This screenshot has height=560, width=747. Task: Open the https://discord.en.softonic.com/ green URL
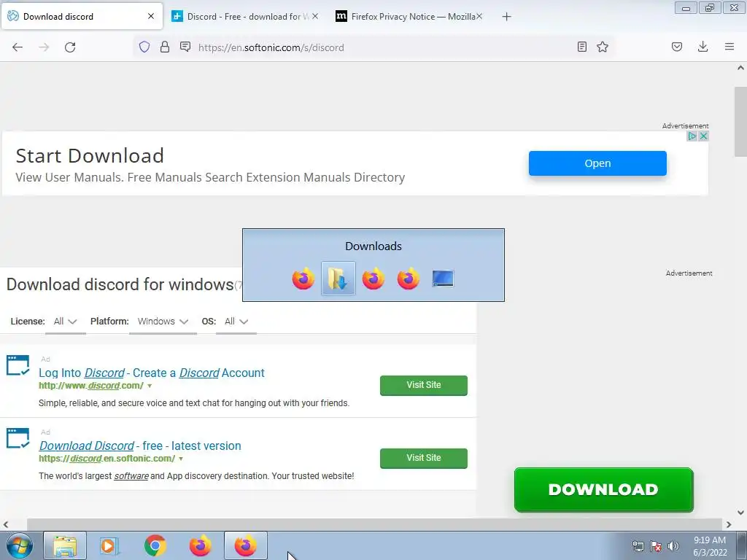pyautogui.click(x=107, y=459)
